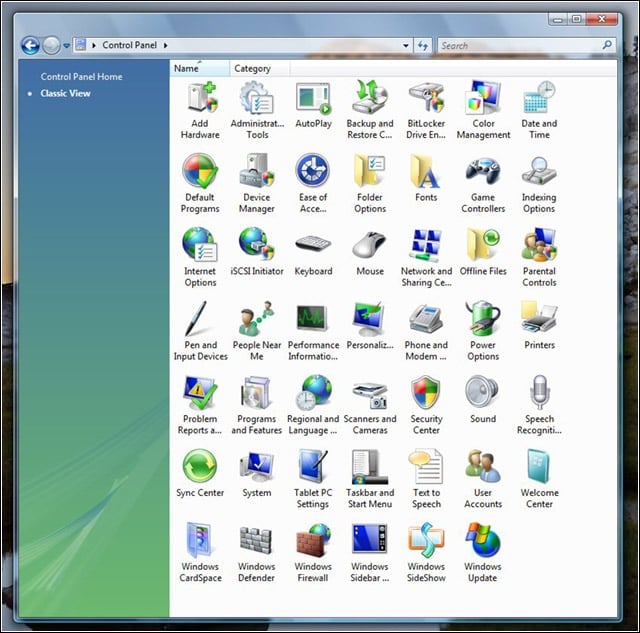Open User Accounts
The height and width of the screenshot is (633, 640).
[483, 479]
